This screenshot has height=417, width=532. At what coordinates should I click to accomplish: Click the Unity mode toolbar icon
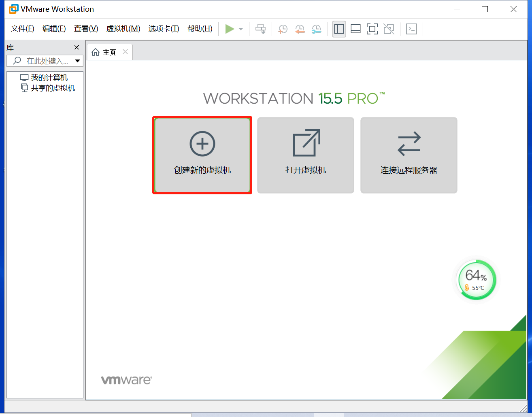[x=389, y=29]
